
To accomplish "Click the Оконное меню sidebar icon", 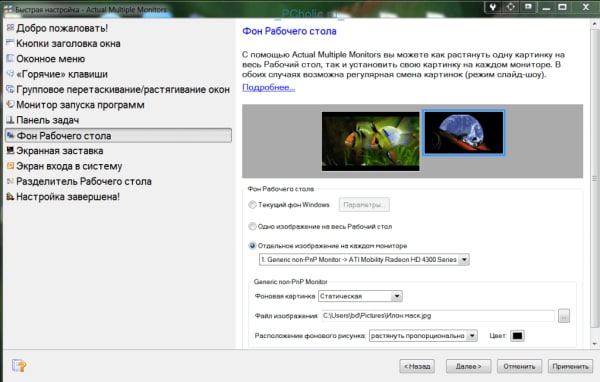I will [x=10, y=58].
